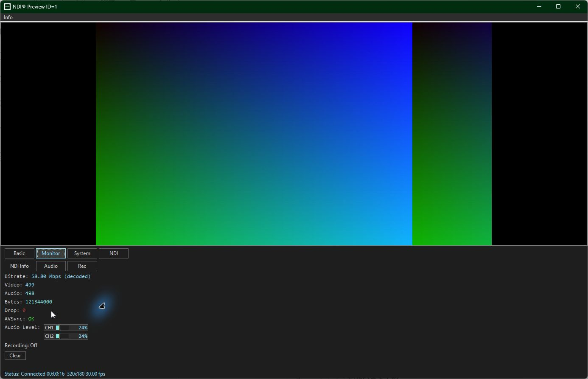The height and width of the screenshot is (379, 588).
Task: Click the Status: Connected status bar text
Action: (55, 374)
